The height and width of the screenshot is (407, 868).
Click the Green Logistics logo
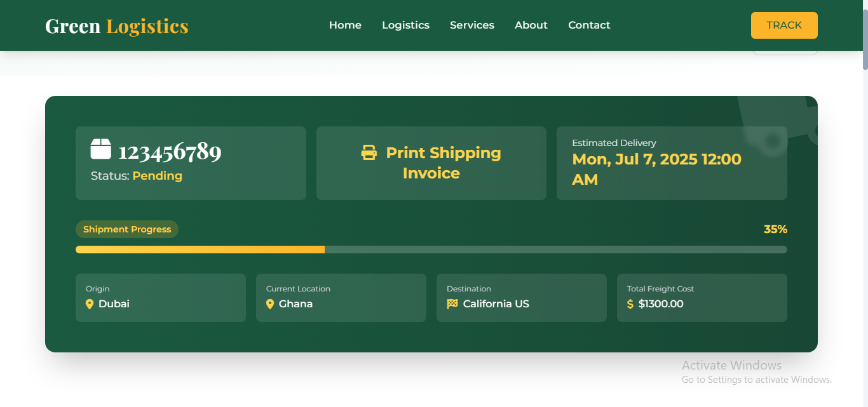click(x=117, y=26)
